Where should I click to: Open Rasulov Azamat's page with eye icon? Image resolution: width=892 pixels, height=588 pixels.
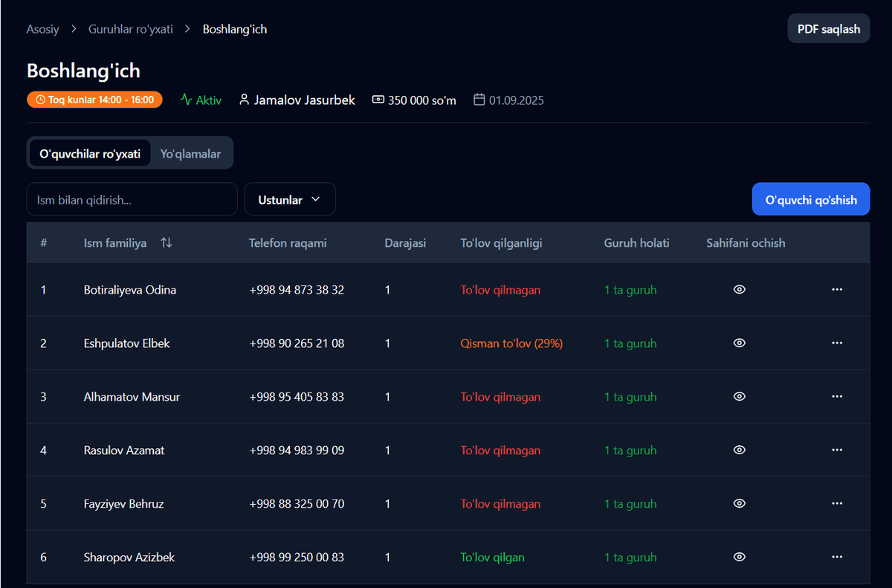click(x=739, y=450)
